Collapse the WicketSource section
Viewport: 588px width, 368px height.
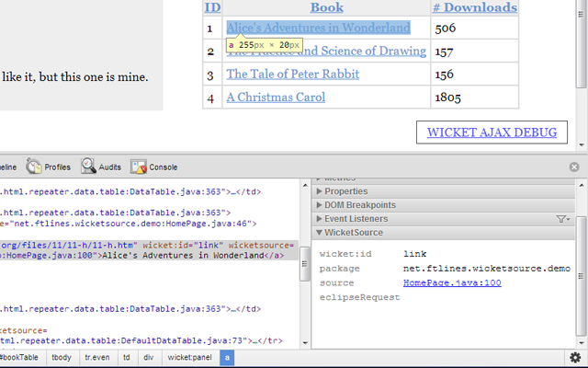[x=443, y=233]
